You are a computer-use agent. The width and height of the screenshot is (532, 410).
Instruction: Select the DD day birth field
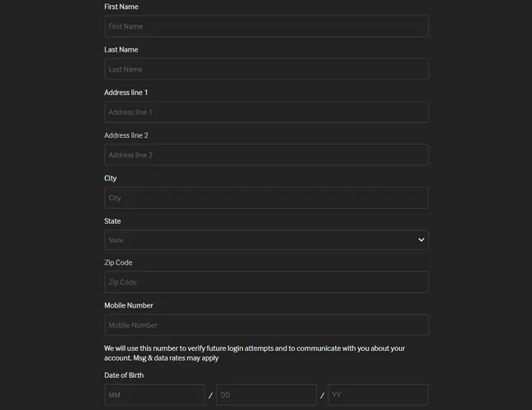(x=266, y=394)
